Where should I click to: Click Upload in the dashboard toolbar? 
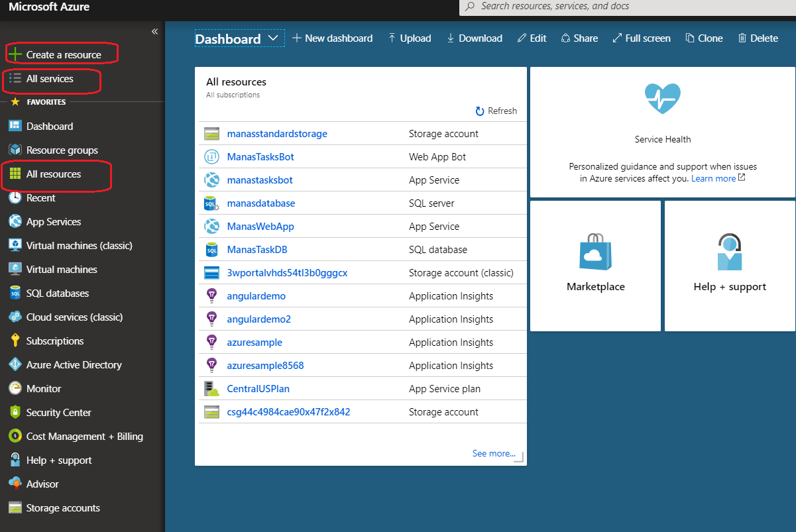[x=410, y=38]
